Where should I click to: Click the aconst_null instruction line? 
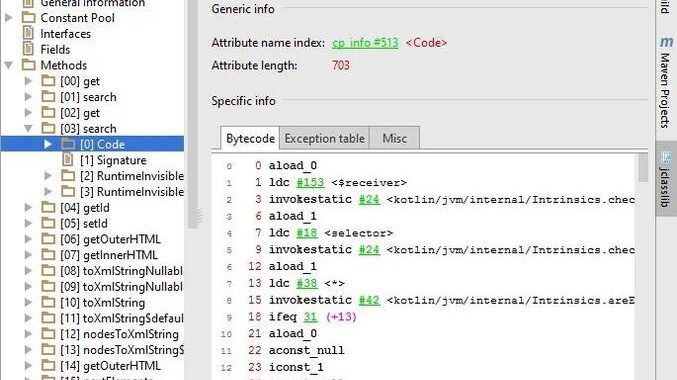306,350
